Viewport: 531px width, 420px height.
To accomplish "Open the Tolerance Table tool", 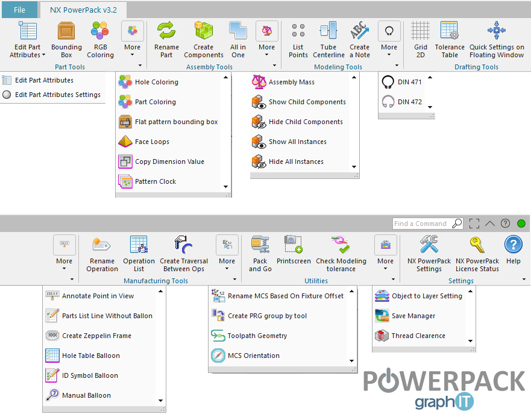I will pyautogui.click(x=450, y=40).
